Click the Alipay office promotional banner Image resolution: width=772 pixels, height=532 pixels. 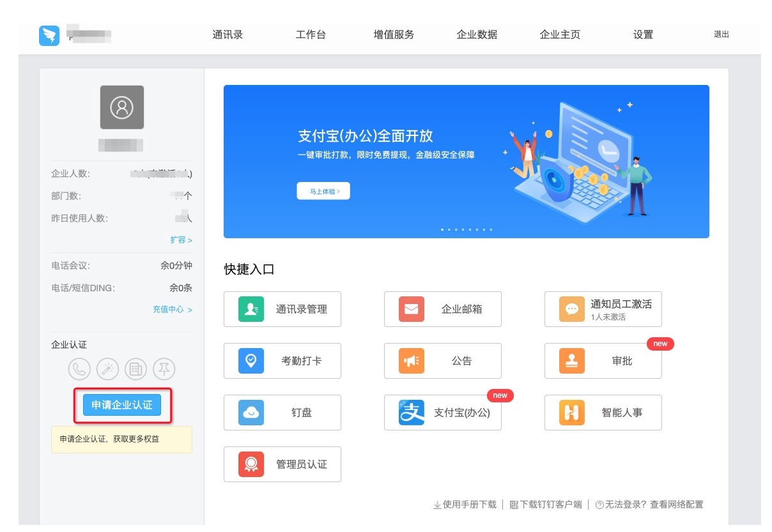(x=467, y=162)
